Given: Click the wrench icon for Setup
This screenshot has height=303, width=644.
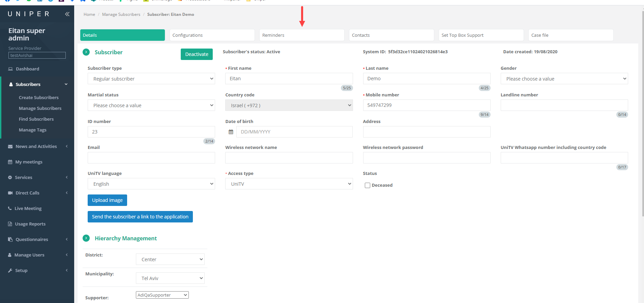Looking at the screenshot, I should [10, 271].
